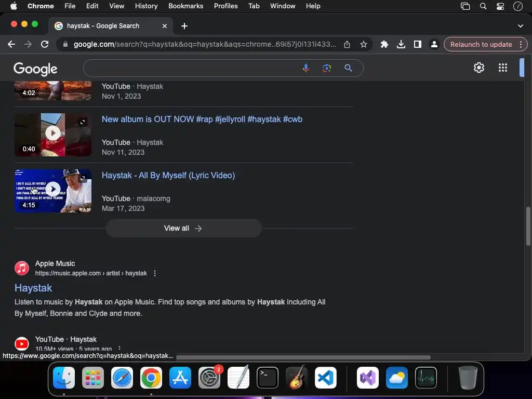The height and width of the screenshot is (399, 532).
Task: Open Chrome profile avatar
Action: point(434,45)
